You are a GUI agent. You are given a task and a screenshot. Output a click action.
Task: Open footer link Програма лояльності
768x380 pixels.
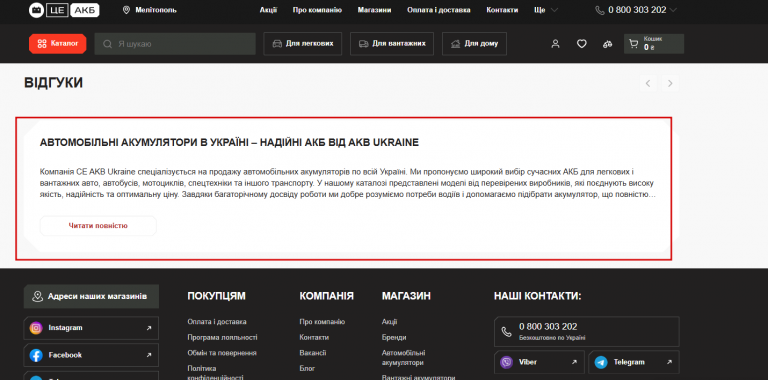[222, 337]
